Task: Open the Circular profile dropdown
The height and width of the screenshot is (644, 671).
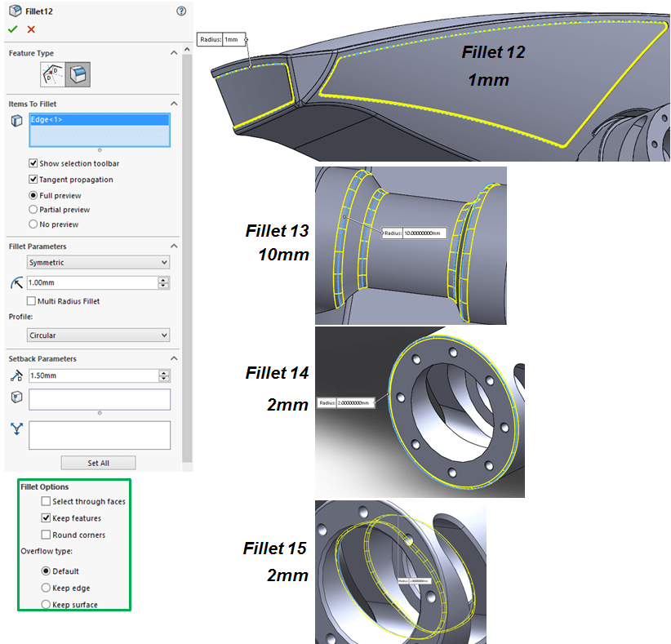Action: (98, 335)
